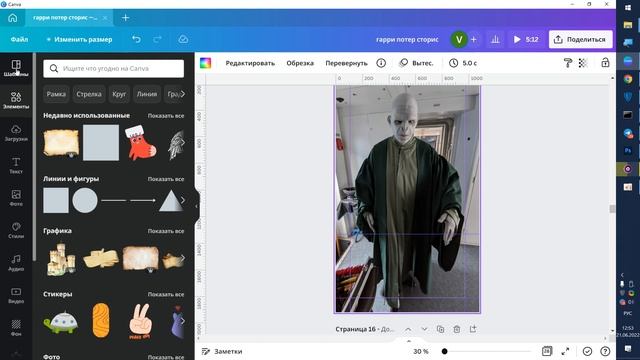
Task: Set page timing 5.0 с
Action: 463,63
